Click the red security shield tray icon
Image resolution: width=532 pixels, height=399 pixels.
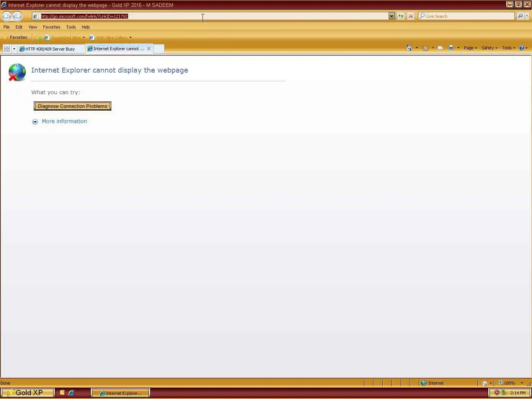[x=497, y=393]
